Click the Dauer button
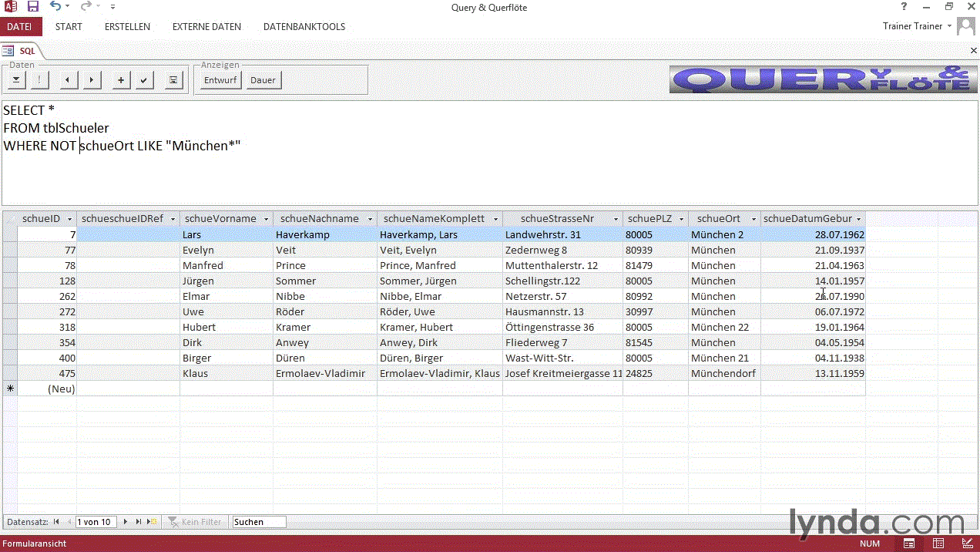 point(263,80)
